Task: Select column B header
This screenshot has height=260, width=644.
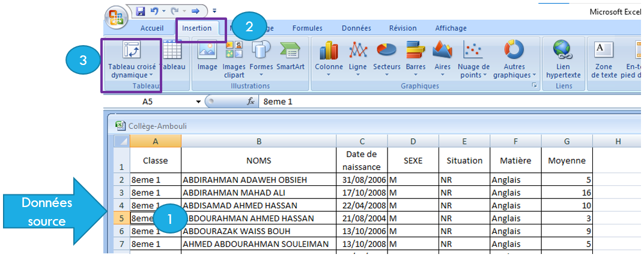Action: click(x=259, y=141)
